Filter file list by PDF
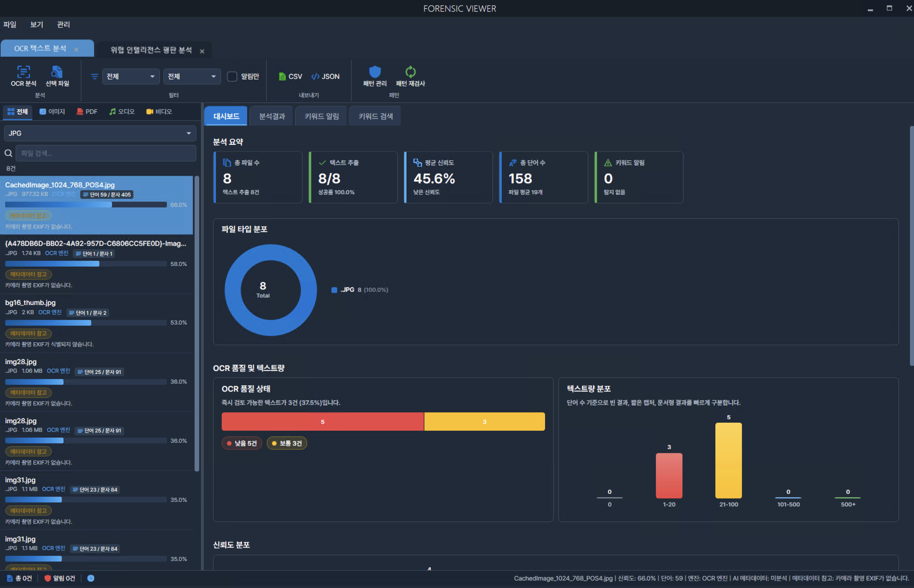914x588 pixels. [87, 111]
